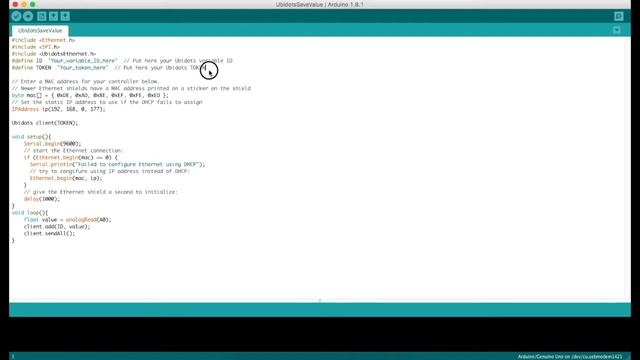Create a new sketch with the New icon

[42, 16]
